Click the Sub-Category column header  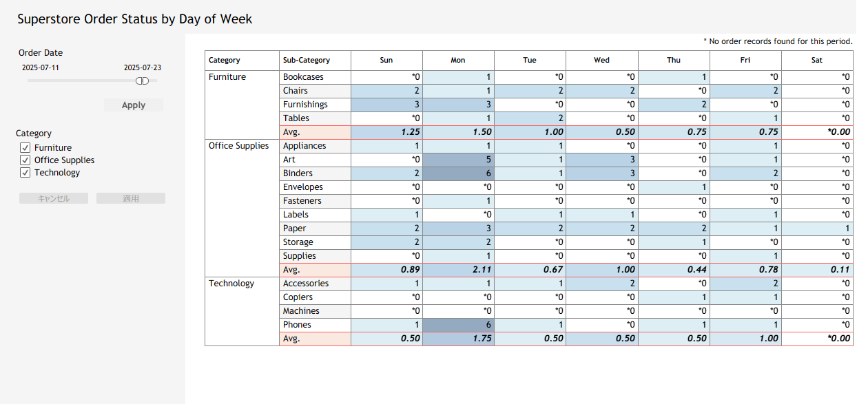pyautogui.click(x=307, y=61)
